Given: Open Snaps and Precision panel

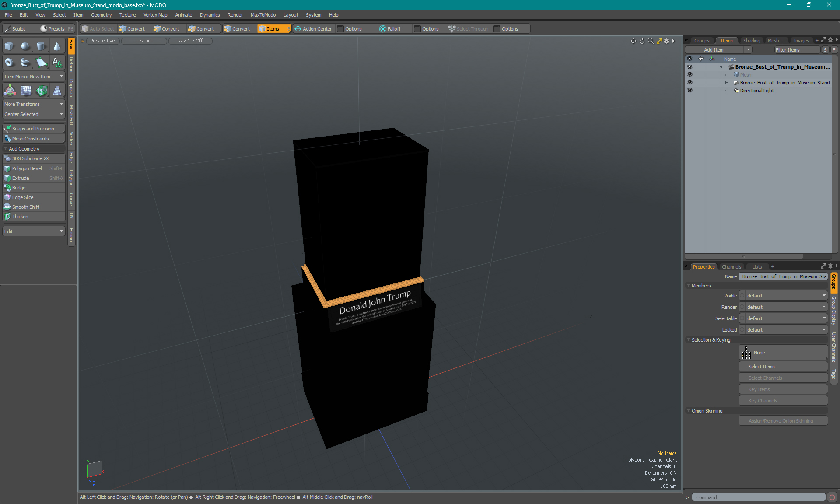Looking at the screenshot, I should pyautogui.click(x=34, y=129).
